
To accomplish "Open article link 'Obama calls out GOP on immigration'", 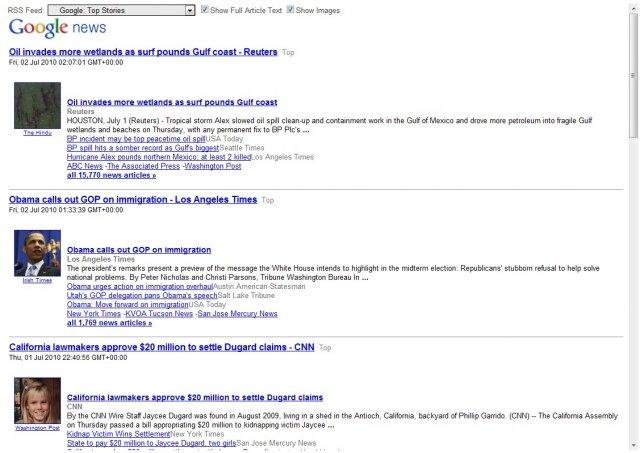I will (x=139, y=250).
